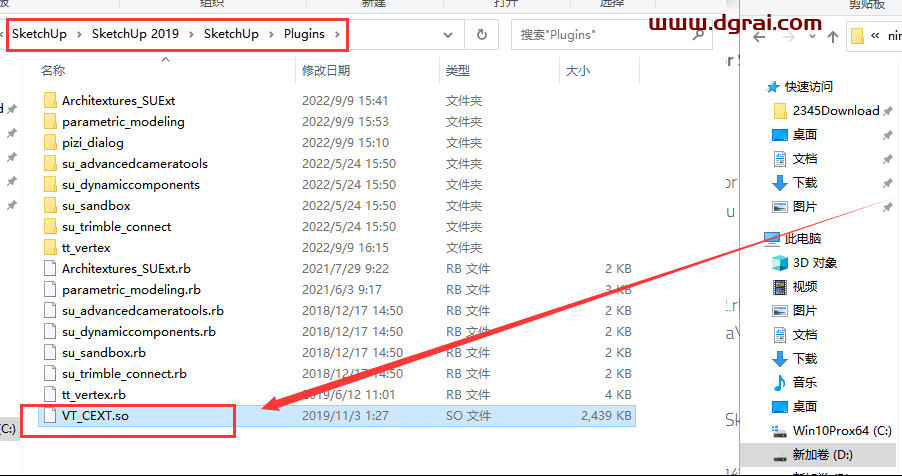This screenshot has width=902, height=476.
Task: Select the Architextures_SUExt.rb file icon
Action: tap(51, 269)
